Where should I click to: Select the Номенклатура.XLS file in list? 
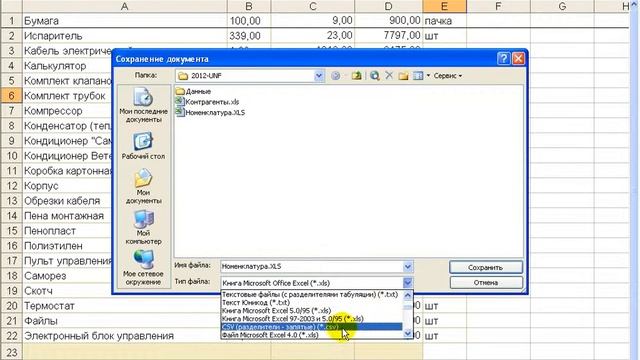click(210, 112)
